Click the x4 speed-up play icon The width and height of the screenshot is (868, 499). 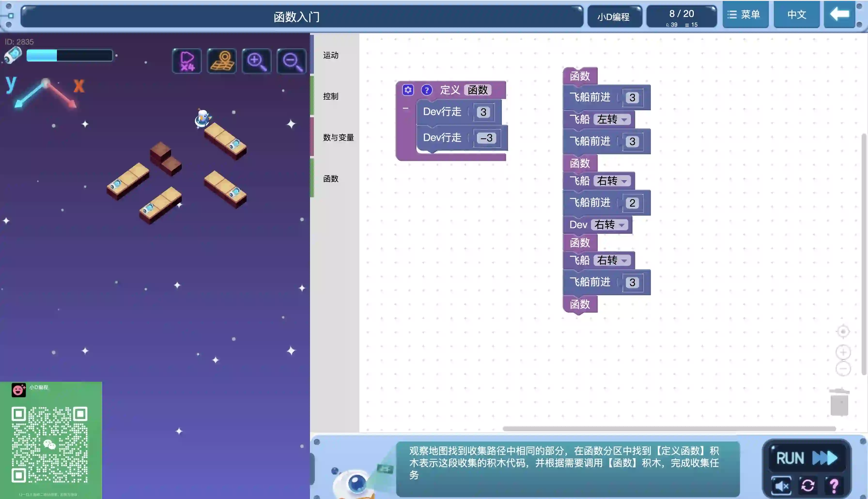(x=187, y=61)
